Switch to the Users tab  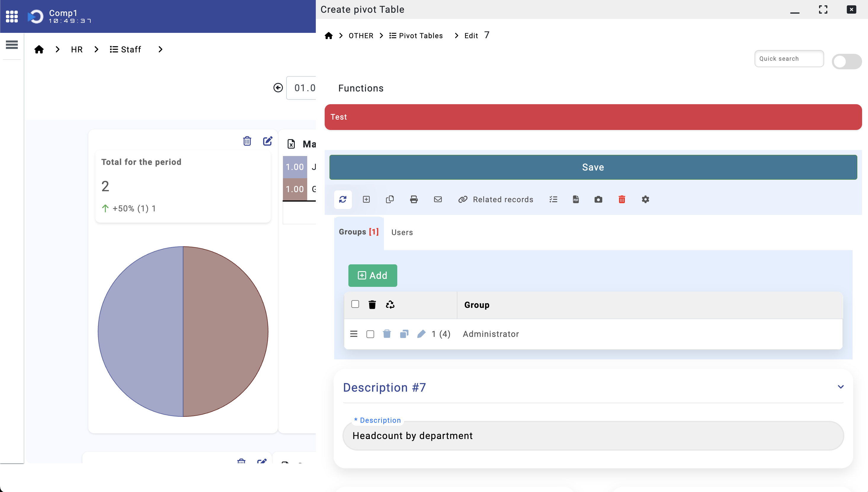pyautogui.click(x=402, y=232)
